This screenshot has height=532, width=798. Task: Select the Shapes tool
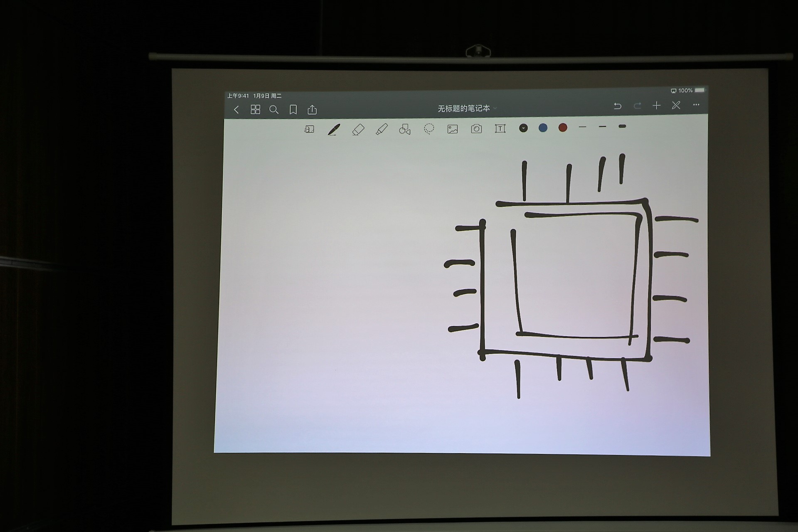pyautogui.click(x=405, y=129)
